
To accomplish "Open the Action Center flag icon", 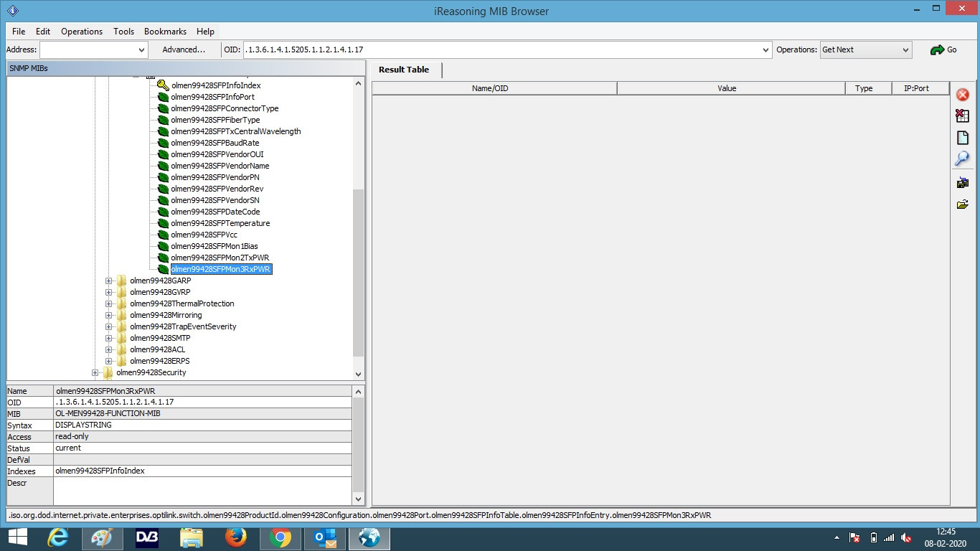I will 854,538.
